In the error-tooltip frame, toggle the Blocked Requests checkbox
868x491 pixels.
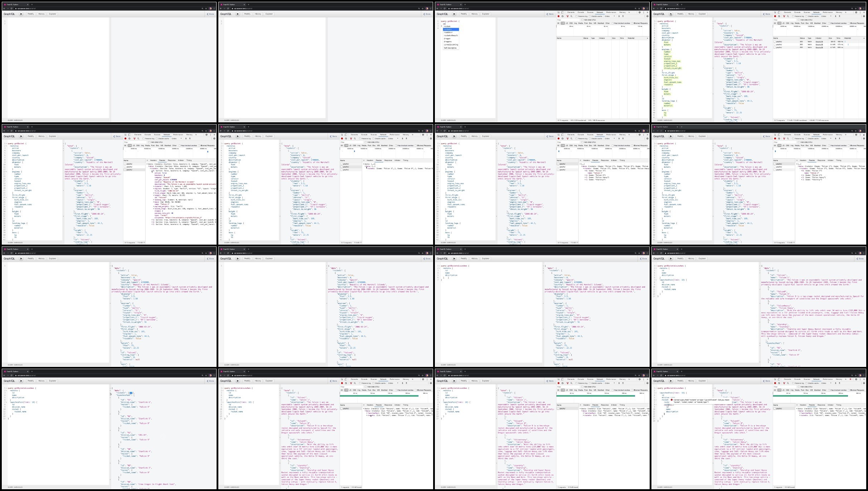849,390
